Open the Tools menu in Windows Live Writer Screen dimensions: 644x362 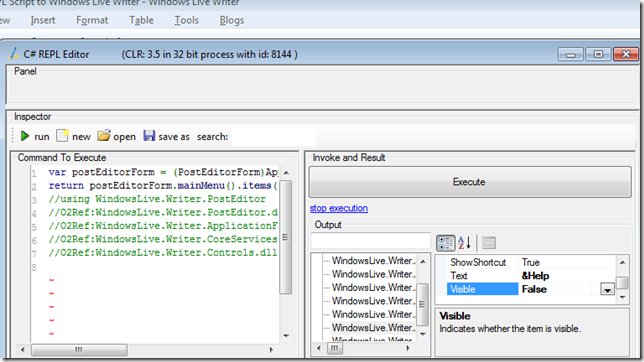[x=186, y=20]
